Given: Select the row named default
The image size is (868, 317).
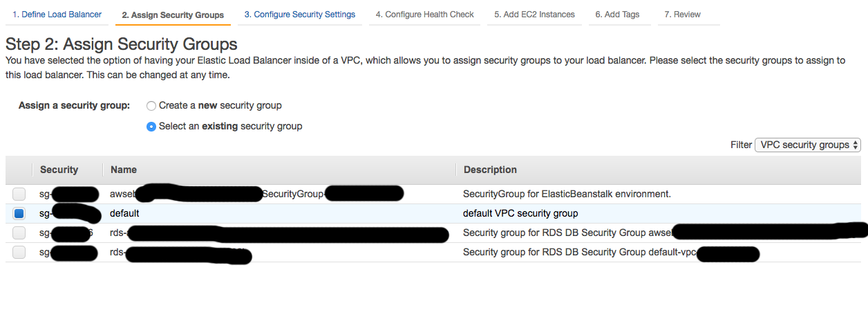Looking at the screenshot, I should (124, 214).
